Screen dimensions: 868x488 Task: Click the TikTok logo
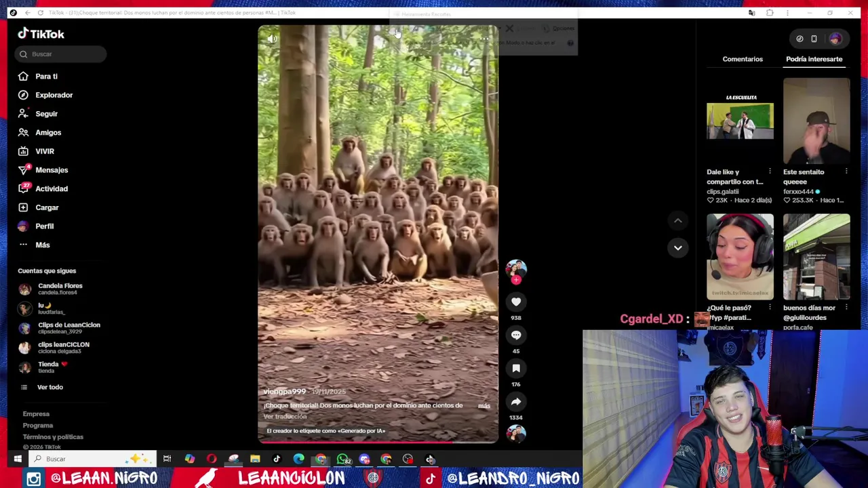tap(41, 34)
